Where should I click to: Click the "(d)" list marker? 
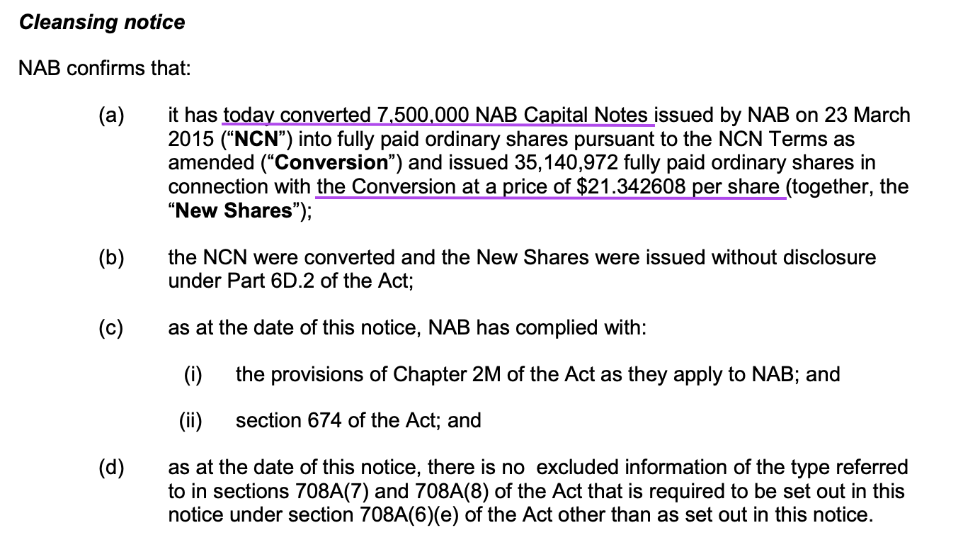coord(111,467)
